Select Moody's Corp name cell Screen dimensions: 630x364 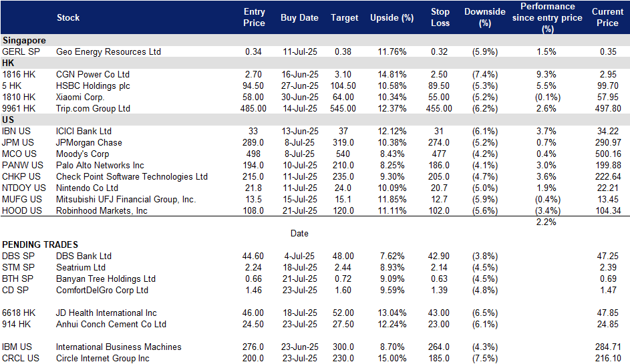(x=82, y=154)
